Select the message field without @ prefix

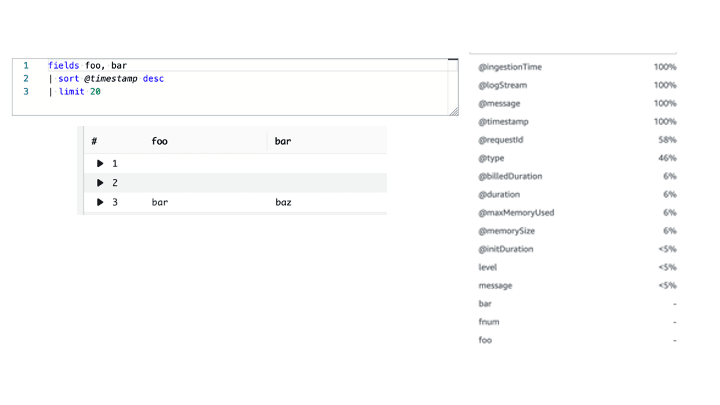tap(495, 286)
